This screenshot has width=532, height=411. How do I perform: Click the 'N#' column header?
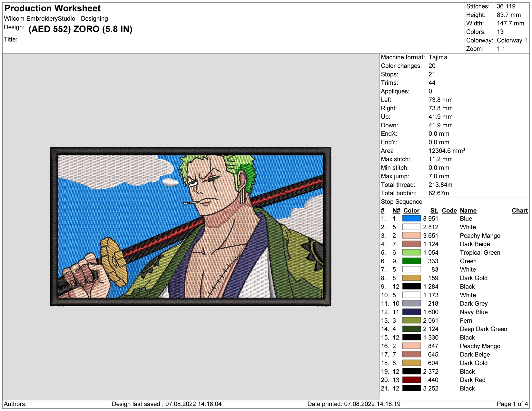[x=396, y=210]
